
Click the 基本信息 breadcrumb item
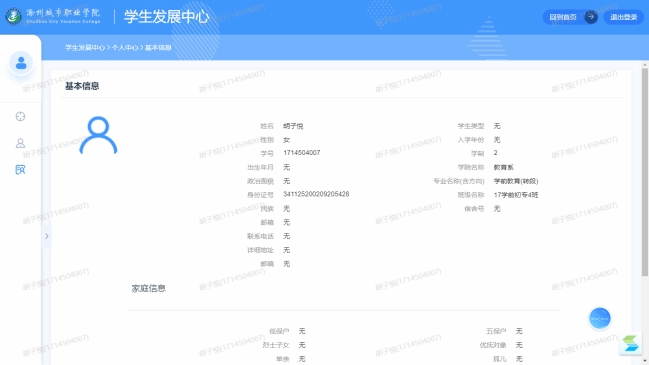158,48
